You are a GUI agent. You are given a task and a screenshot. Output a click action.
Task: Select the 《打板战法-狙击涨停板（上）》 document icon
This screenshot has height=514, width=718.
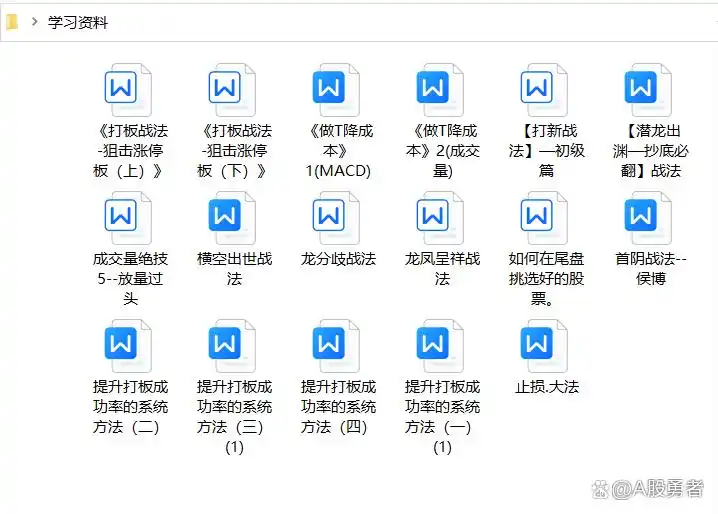coord(128,90)
